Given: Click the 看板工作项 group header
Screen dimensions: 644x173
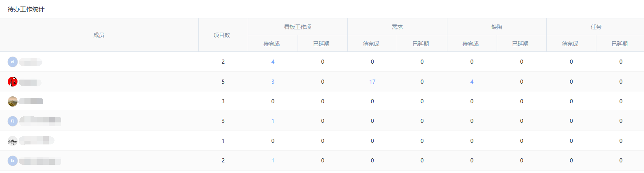Looking at the screenshot, I should click(298, 27).
